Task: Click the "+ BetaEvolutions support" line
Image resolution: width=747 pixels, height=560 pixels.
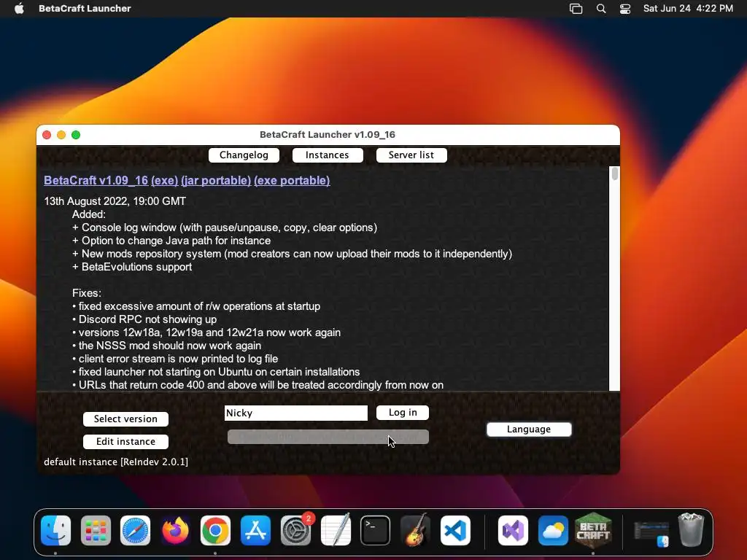Action: click(132, 267)
